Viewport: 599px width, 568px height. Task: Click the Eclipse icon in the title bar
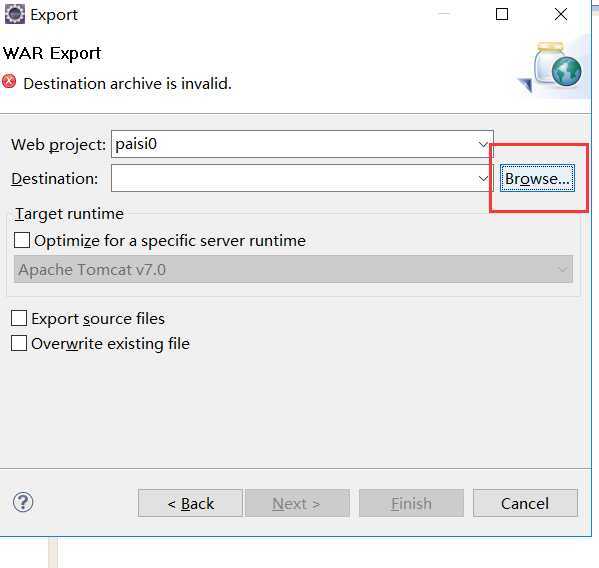click(x=15, y=15)
